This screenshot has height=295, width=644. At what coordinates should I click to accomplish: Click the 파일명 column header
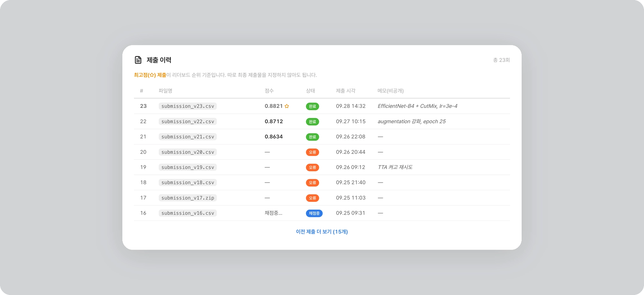166,91
